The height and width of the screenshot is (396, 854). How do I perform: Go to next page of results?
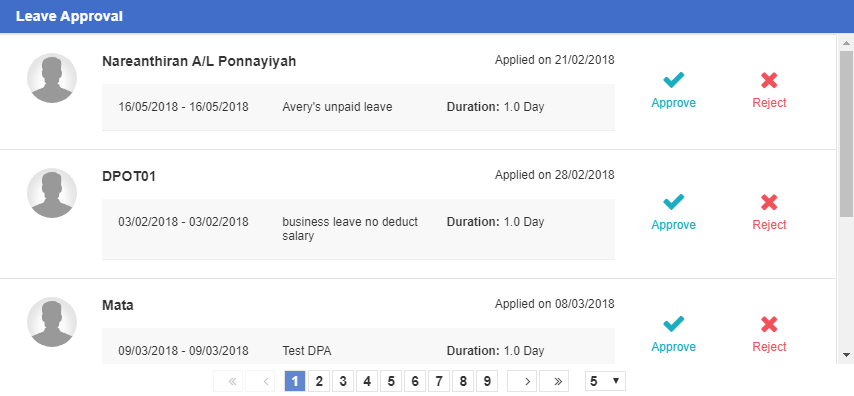(x=522, y=381)
